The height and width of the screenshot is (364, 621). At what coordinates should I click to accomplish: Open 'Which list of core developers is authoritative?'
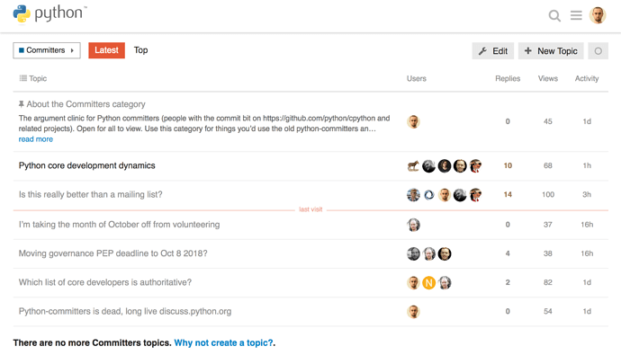105,282
